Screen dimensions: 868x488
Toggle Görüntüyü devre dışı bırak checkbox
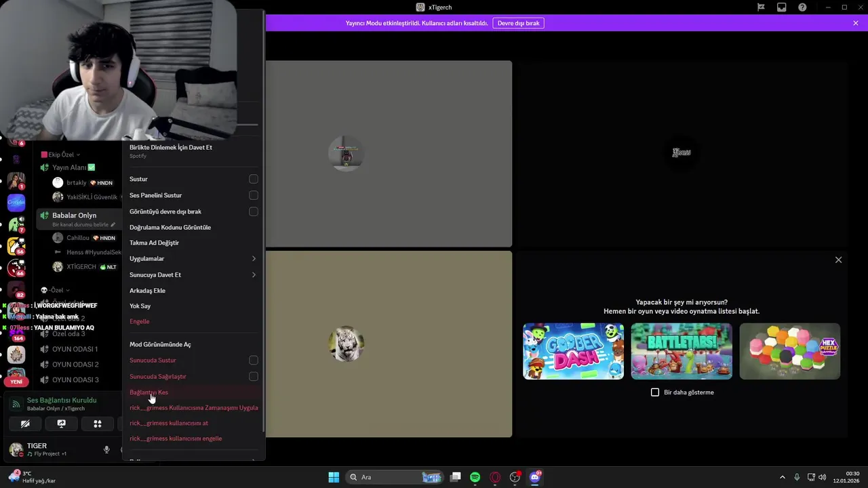pos(254,211)
